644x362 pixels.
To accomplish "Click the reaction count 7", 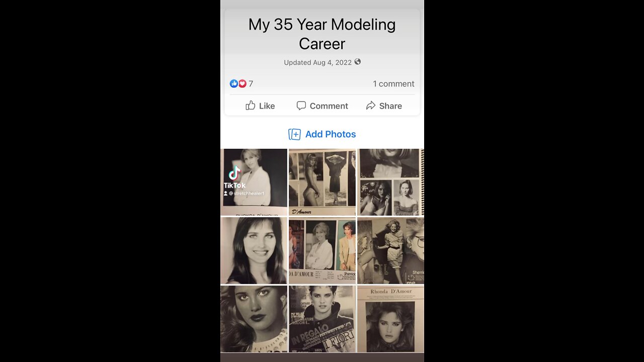I will pos(251,84).
